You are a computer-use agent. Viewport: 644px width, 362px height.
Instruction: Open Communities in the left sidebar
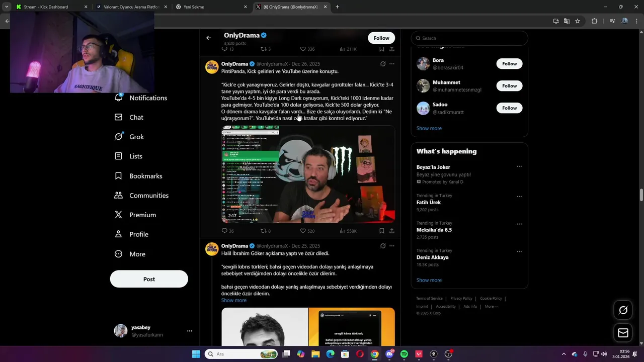point(142,196)
